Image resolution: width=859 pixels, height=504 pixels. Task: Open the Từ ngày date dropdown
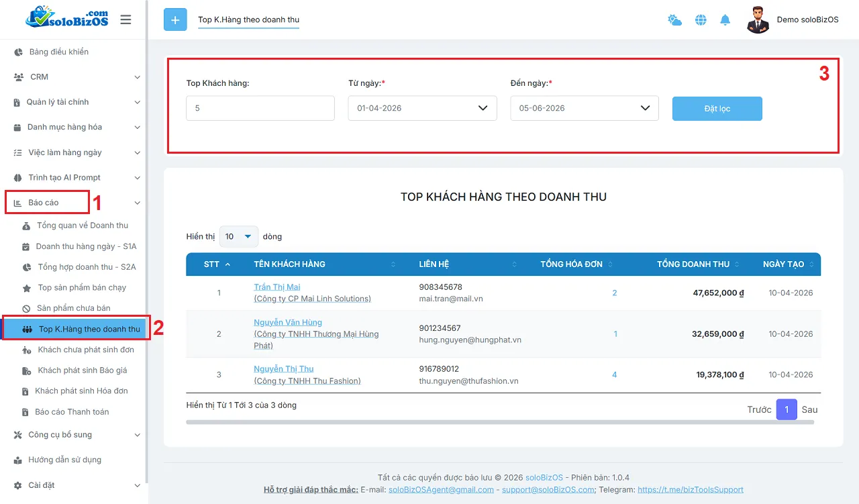pos(422,108)
